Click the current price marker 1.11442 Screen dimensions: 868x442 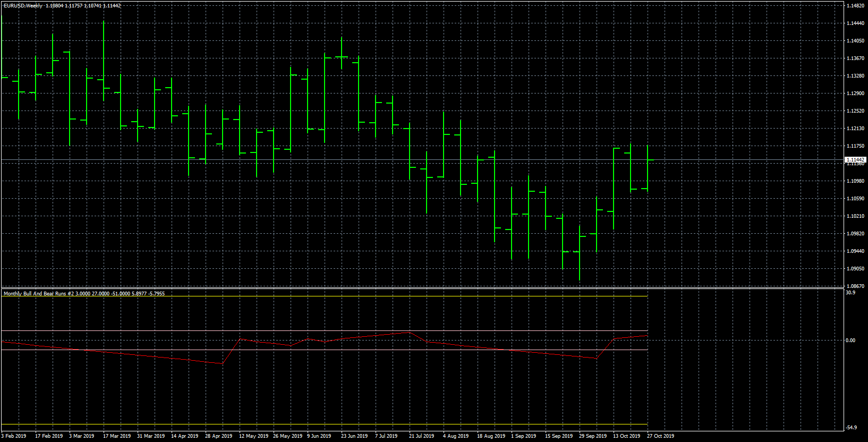(x=855, y=159)
